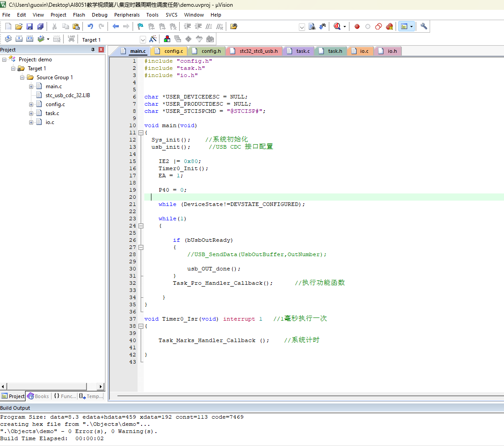Image resolution: width=504 pixels, height=446 pixels.
Task: Switch to the Books panel tab
Action: 38,396
